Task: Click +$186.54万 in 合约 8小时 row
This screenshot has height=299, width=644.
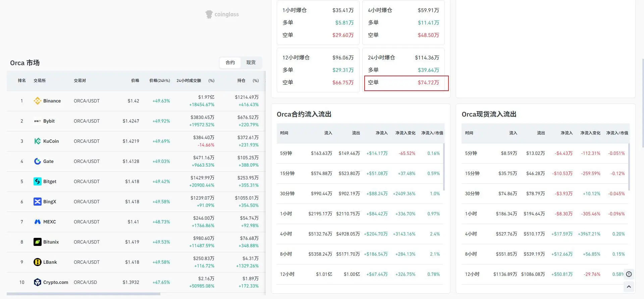Action: click(x=376, y=254)
